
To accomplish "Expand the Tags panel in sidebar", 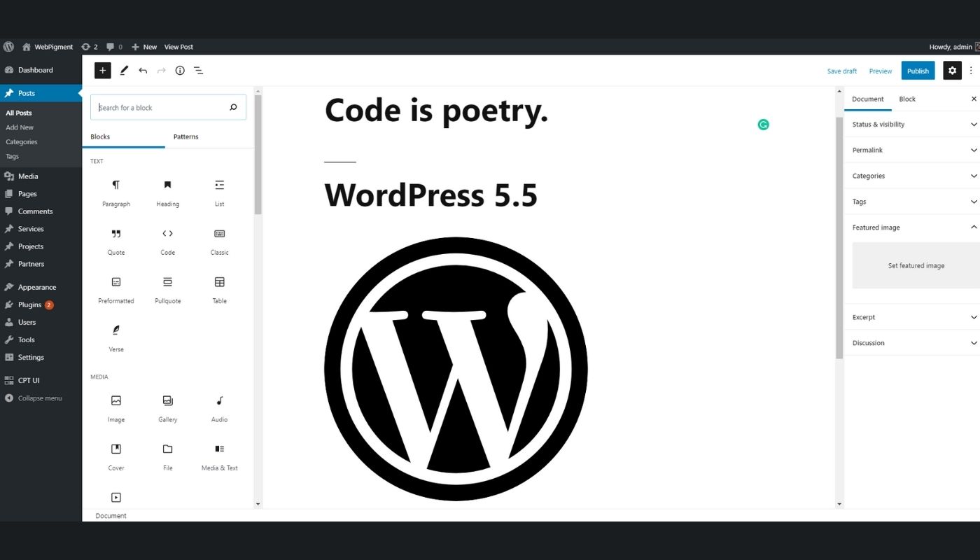I will pyautogui.click(x=912, y=202).
